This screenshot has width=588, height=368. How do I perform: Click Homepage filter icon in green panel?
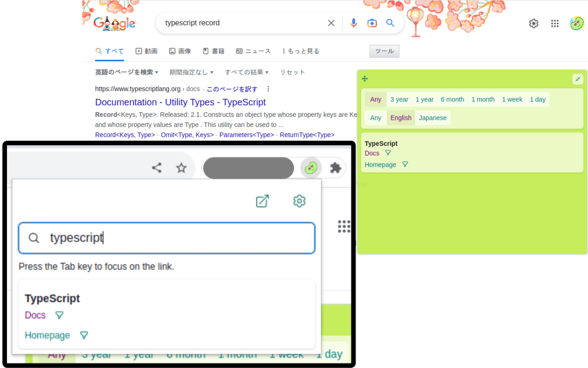pyautogui.click(x=405, y=164)
